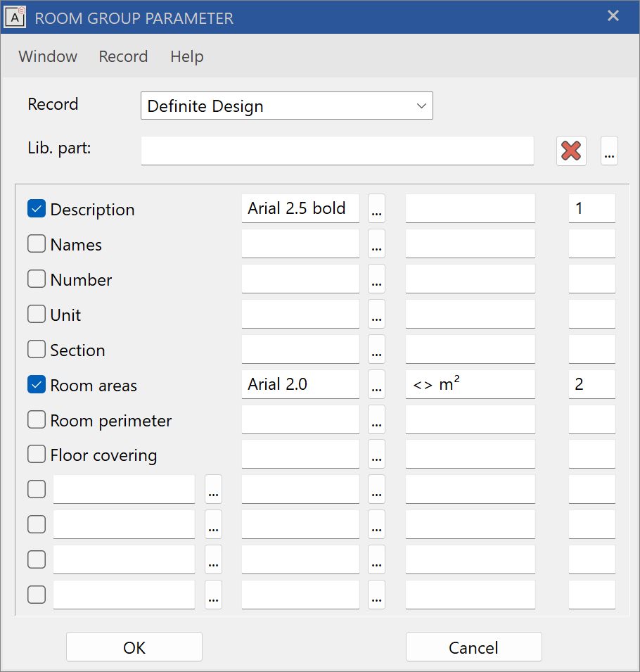Uncheck the Description checkbox
Viewport: 640px width, 672px height.
pyautogui.click(x=37, y=209)
